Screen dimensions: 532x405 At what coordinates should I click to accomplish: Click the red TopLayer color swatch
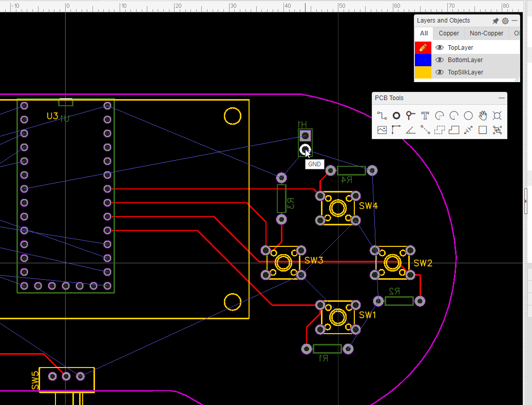point(423,47)
